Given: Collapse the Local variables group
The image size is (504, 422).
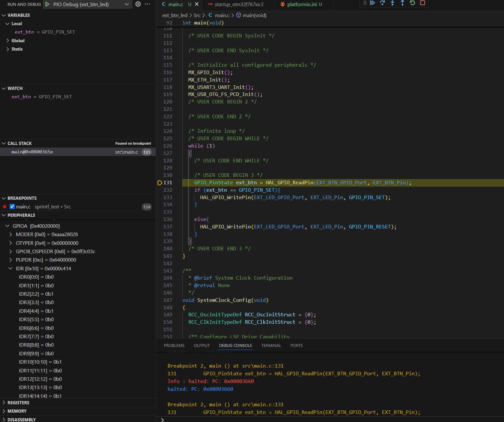Looking at the screenshot, I should [x=8, y=24].
